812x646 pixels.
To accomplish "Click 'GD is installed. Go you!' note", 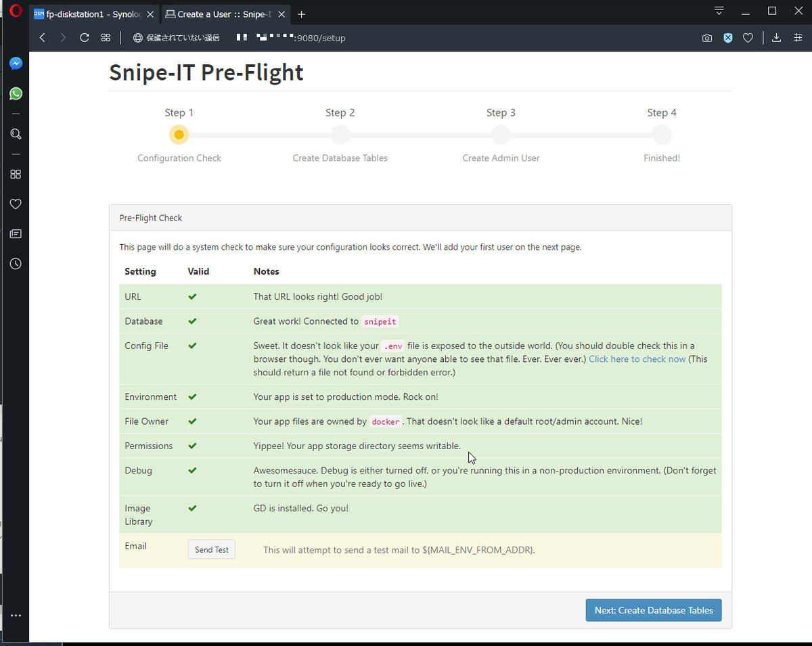I will [x=301, y=508].
